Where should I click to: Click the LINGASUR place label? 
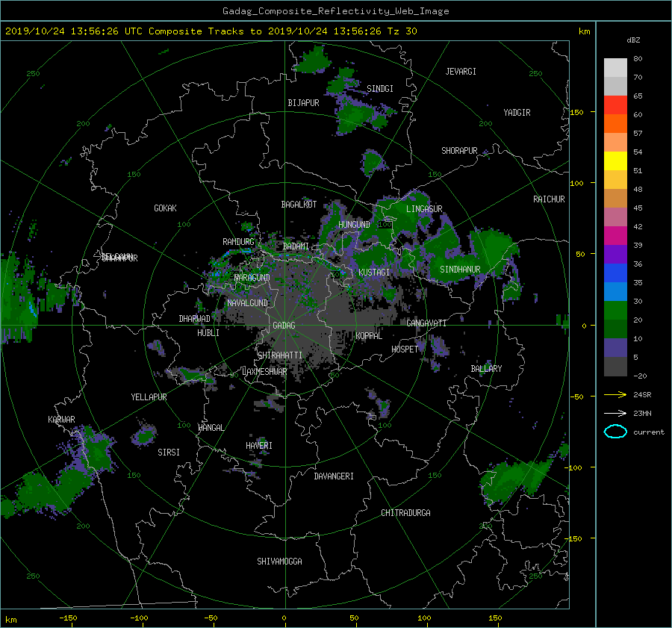[424, 209]
